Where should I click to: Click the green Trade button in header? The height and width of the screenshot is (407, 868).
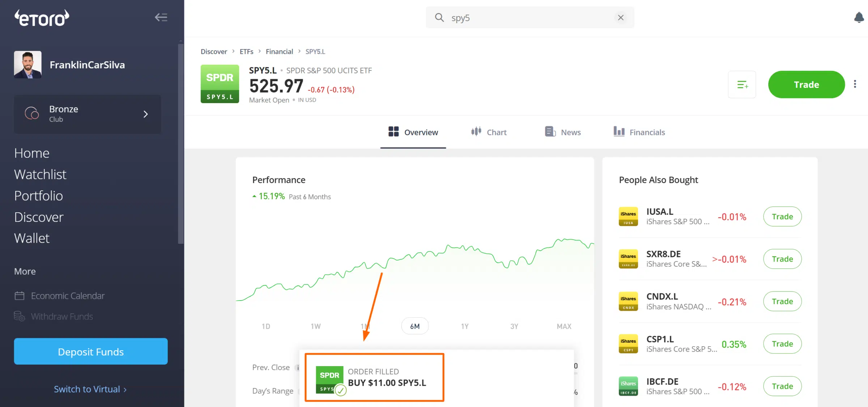(807, 85)
